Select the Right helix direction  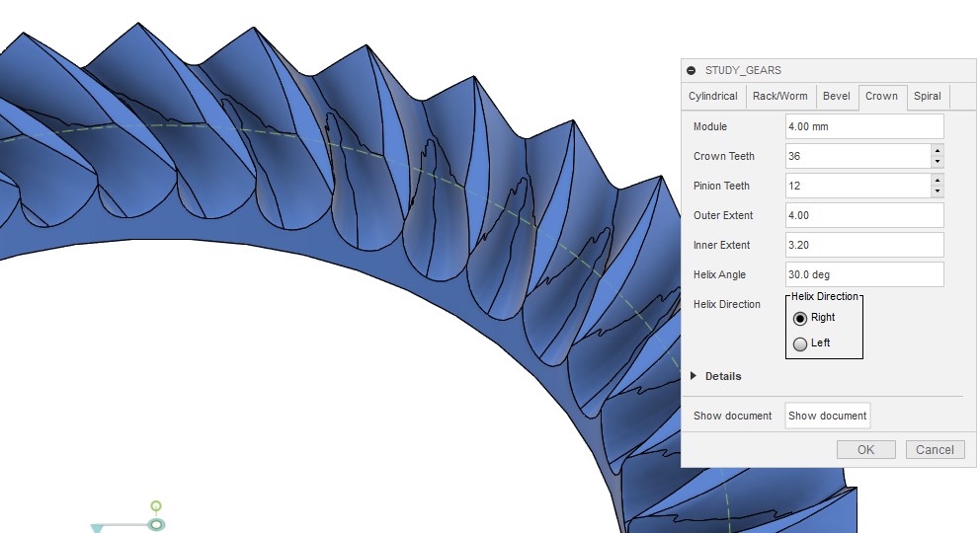tap(800, 318)
